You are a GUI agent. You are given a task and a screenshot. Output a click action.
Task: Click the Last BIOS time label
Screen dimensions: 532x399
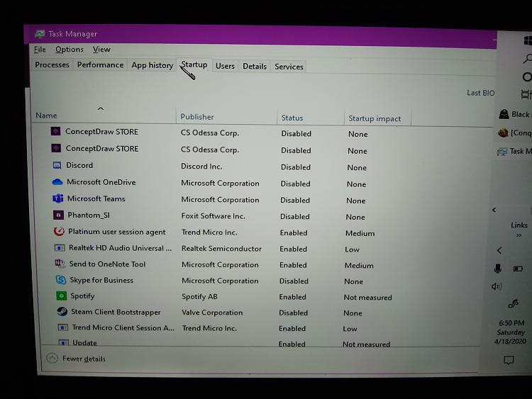pos(480,93)
